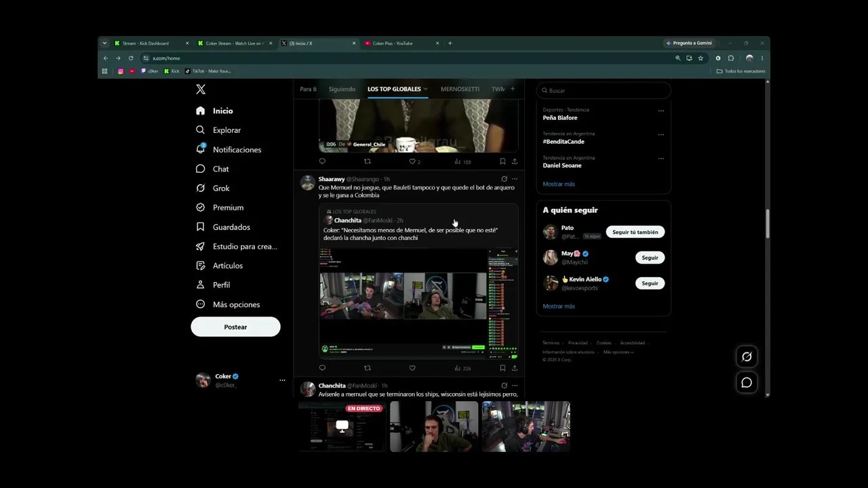This screenshot has height=488, width=868.
Task: Open Artículos from the sidebar
Action: 219,266
